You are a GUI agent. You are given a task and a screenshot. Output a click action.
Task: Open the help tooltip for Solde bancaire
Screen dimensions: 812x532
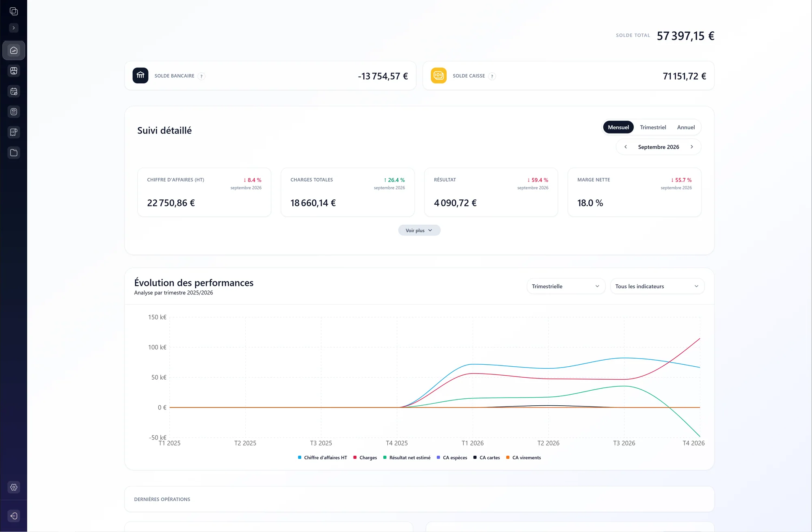coord(201,76)
